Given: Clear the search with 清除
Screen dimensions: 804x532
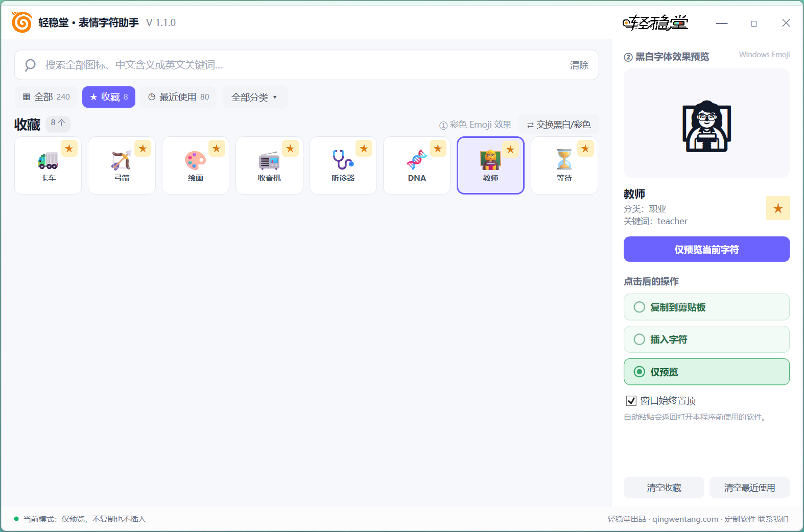Looking at the screenshot, I should point(579,65).
